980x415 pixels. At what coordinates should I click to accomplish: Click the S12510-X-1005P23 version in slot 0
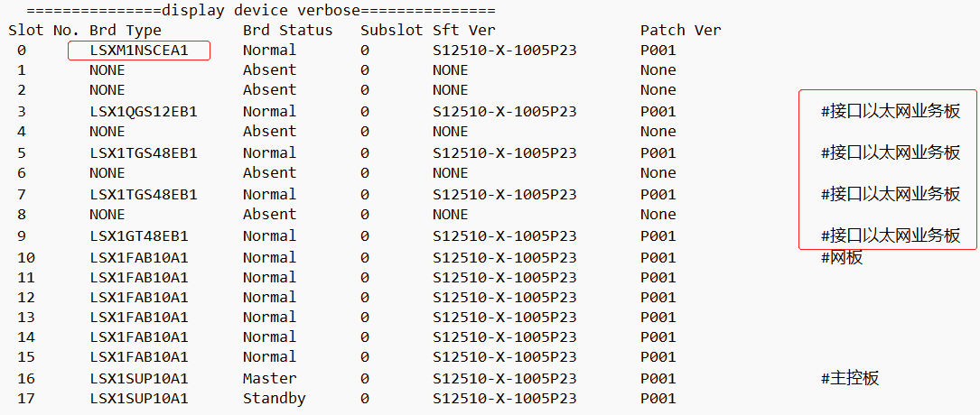coord(504,50)
